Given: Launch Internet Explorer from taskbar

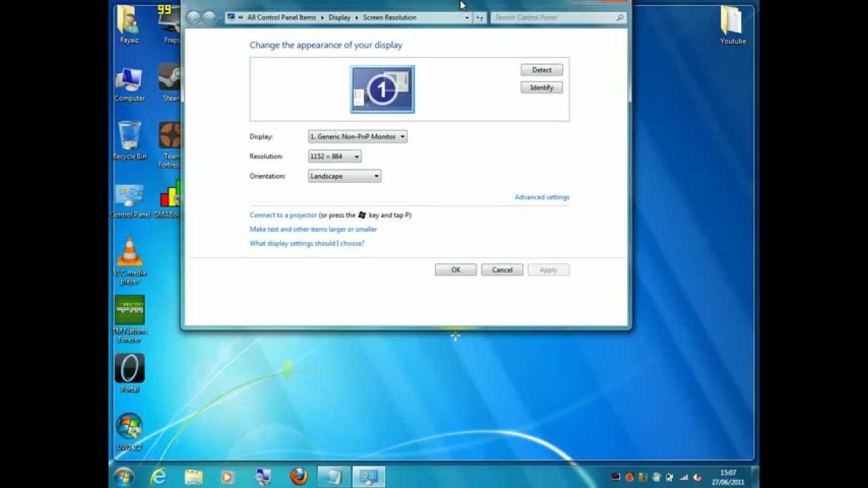Looking at the screenshot, I should coord(159,476).
